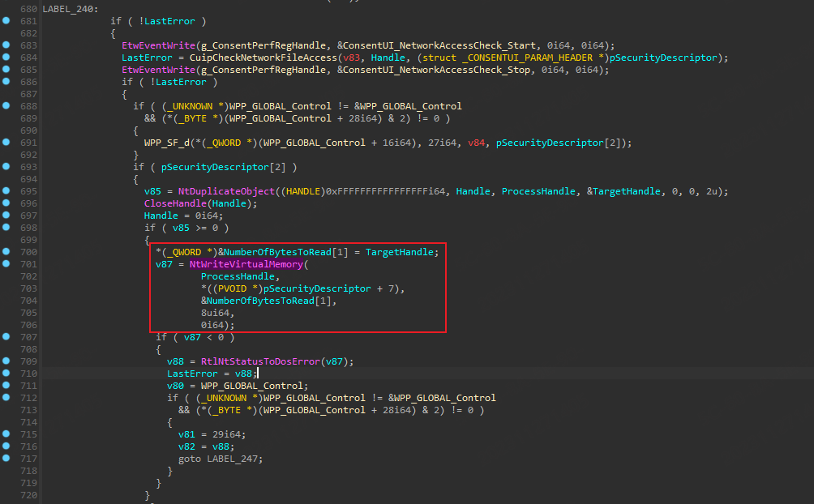Click the breakpoint dot beside line 695
The height and width of the screenshot is (504, 814).
(6, 191)
